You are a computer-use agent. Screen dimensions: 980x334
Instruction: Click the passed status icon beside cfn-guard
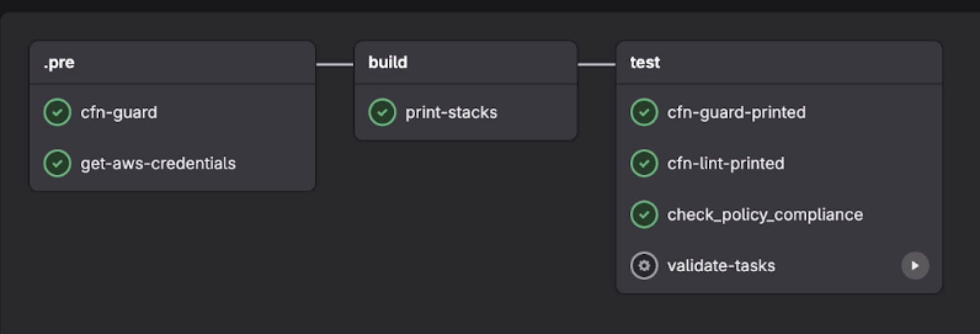coord(57,113)
